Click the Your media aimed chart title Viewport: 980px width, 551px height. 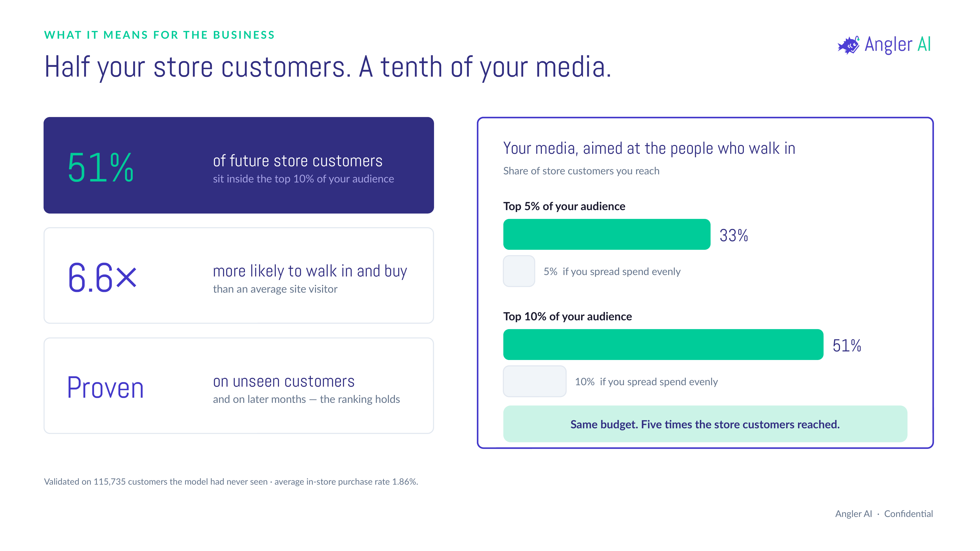[x=649, y=148]
